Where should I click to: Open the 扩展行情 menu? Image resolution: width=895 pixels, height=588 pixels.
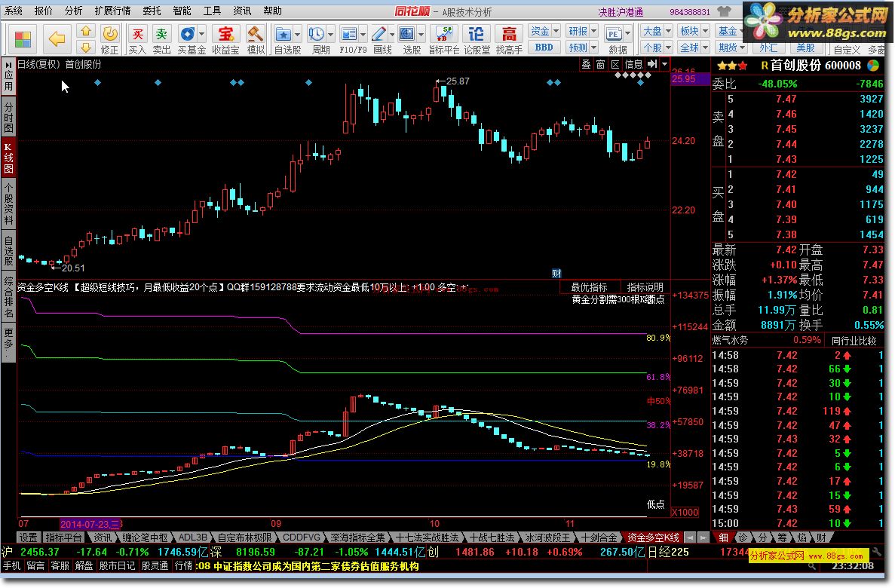coord(112,11)
